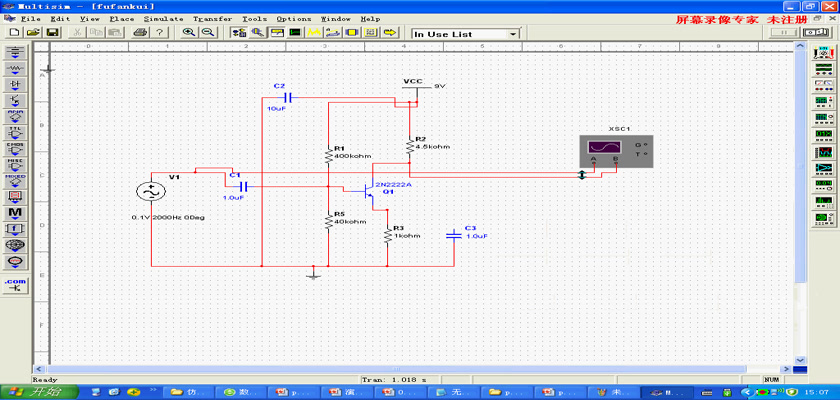Open the Edit menu

61,19
